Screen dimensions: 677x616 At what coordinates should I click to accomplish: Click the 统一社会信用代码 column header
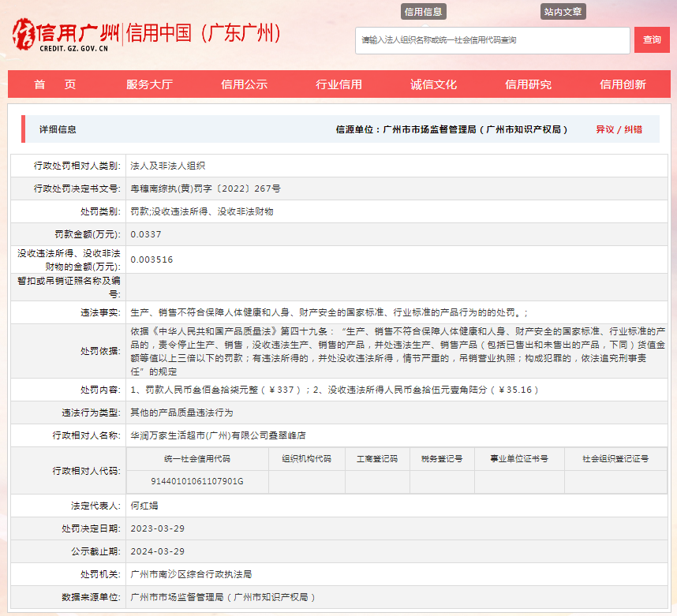point(197,459)
